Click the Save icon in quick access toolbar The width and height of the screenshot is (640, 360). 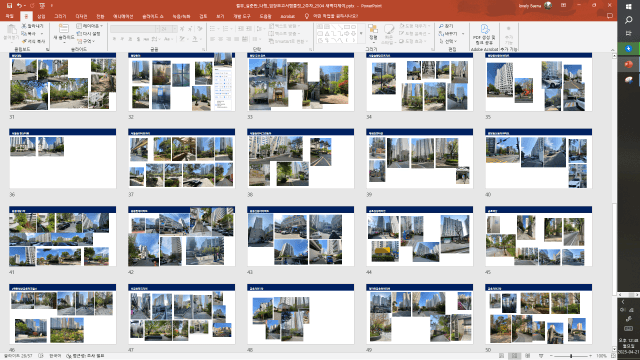point(9,6)
